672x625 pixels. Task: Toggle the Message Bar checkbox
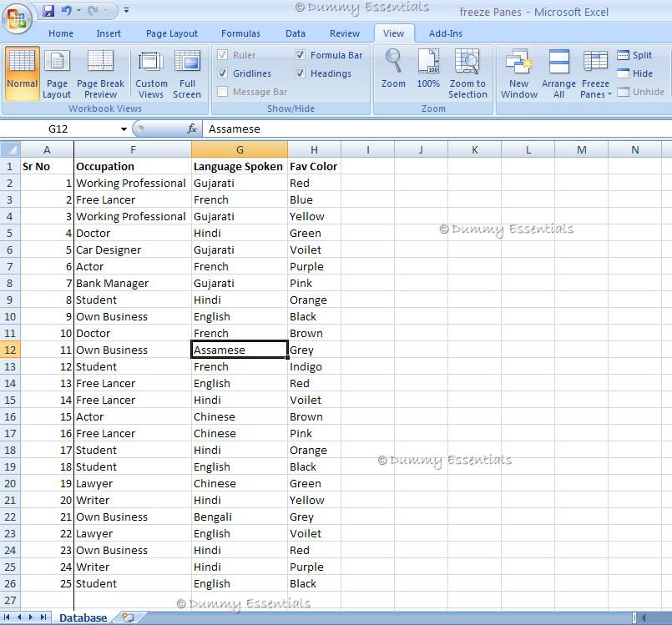coord(222,92)
